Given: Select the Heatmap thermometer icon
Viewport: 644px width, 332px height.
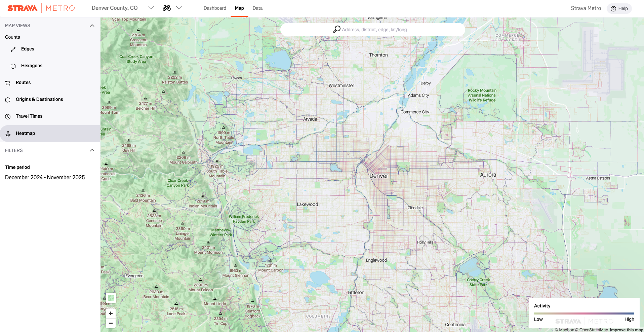Looking at the screenshot, I should [x=7, y=134].
